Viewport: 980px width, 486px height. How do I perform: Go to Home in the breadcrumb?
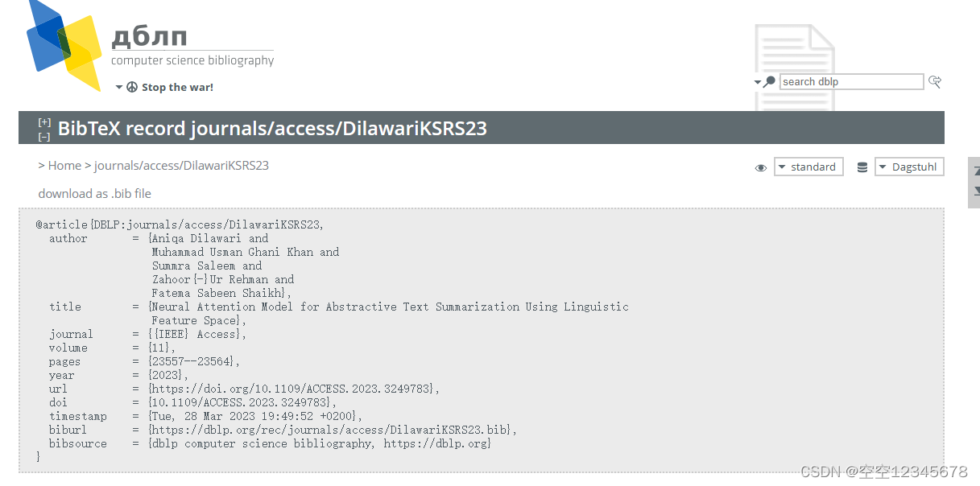click(64, 165)
